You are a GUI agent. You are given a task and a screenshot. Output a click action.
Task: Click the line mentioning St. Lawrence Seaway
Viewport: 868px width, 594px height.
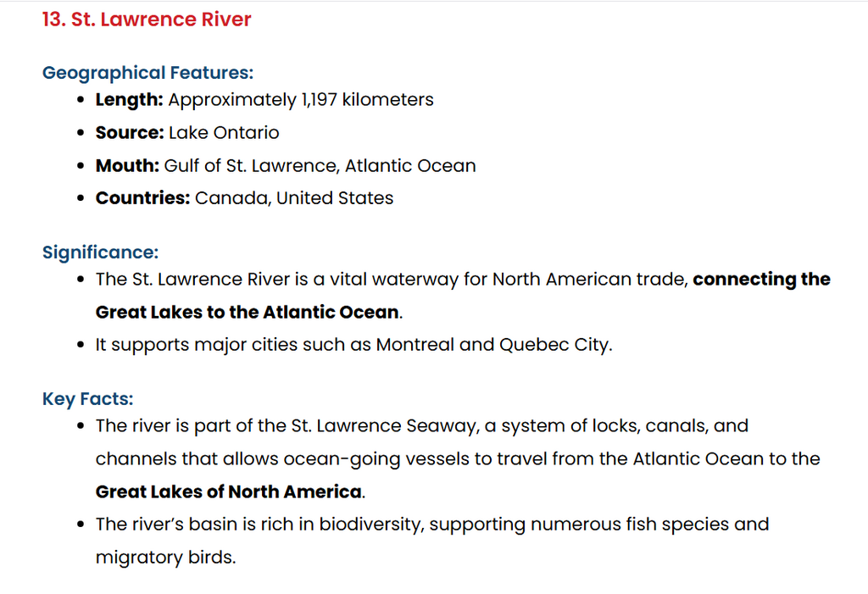(x=422, y=425)
